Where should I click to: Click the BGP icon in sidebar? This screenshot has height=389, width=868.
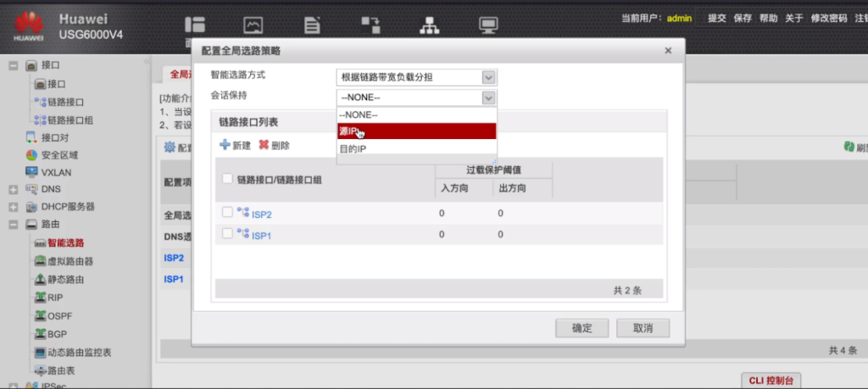[40, 334]
